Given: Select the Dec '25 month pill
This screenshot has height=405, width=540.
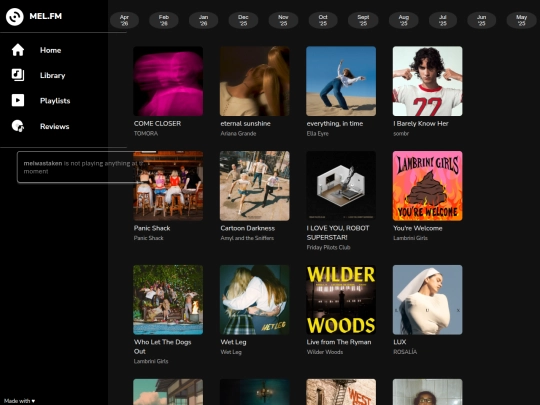Looking at the screenshot, I should [243, 20].
